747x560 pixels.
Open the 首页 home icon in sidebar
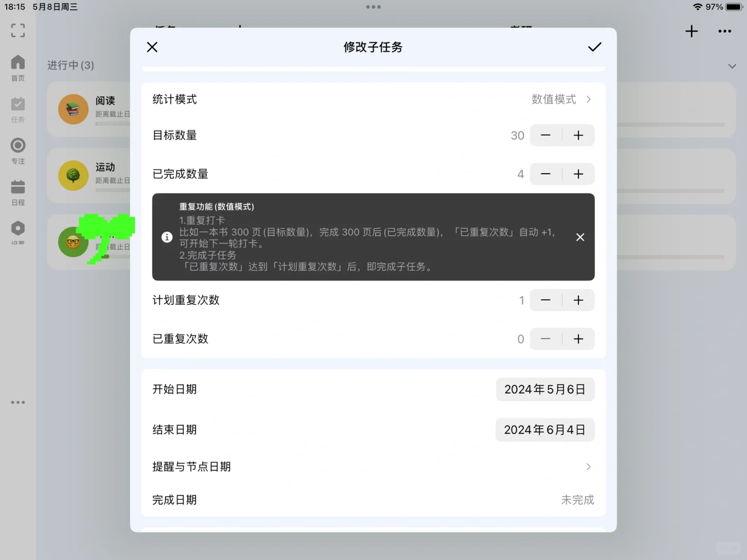[x=18, y=66]
